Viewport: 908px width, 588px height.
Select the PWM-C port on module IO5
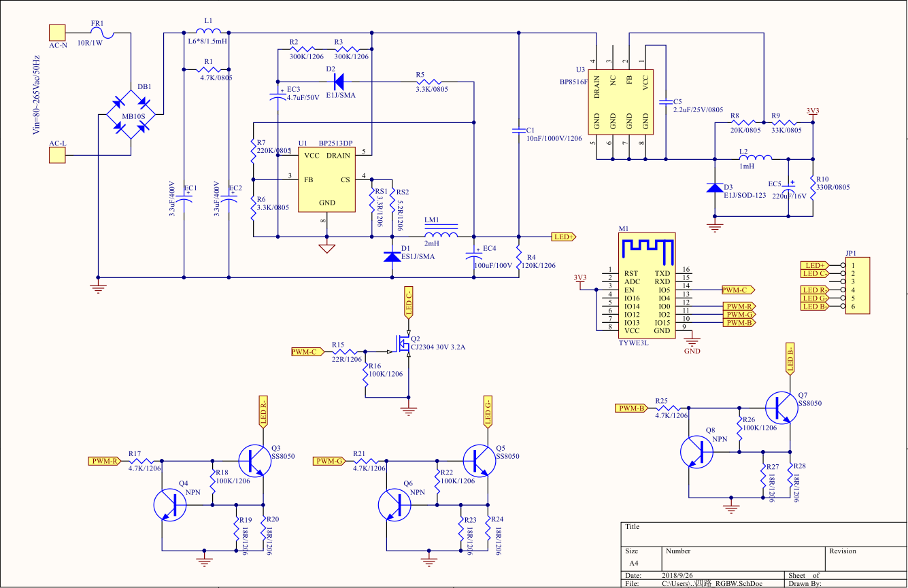pyautogui.click(x=739, y=290)
